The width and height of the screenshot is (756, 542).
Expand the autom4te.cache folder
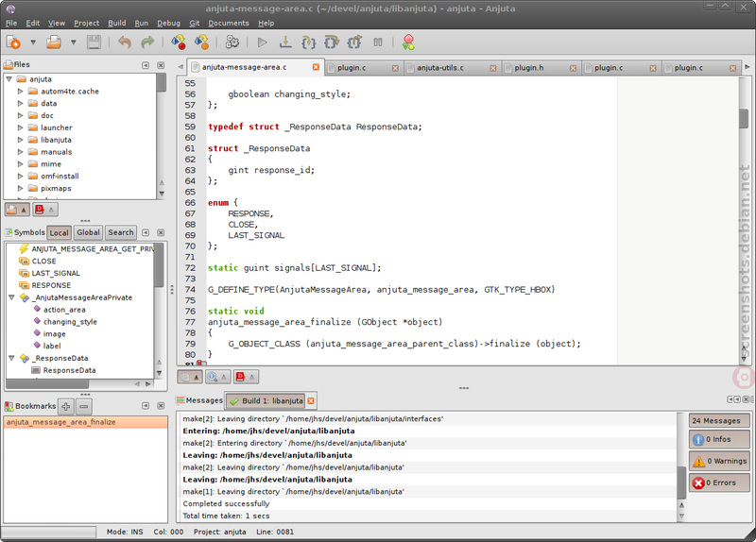20,91
